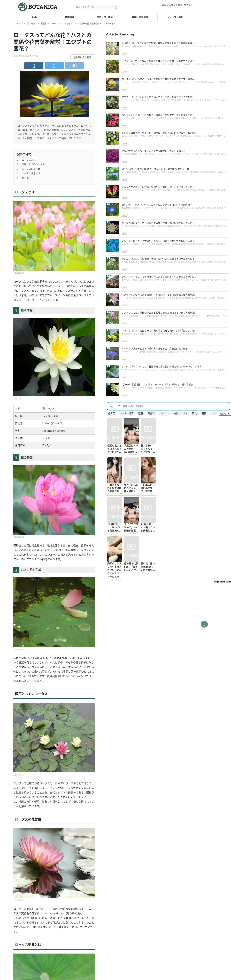
Task: Open the 植物図鑑 menu
Action: click(69, 17)
